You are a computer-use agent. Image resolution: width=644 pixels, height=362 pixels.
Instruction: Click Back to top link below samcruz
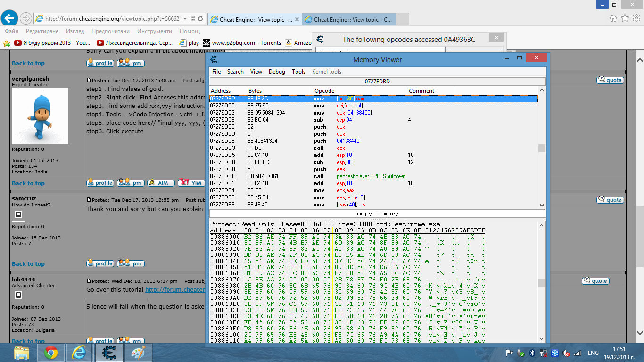click(x=28, y=263)
